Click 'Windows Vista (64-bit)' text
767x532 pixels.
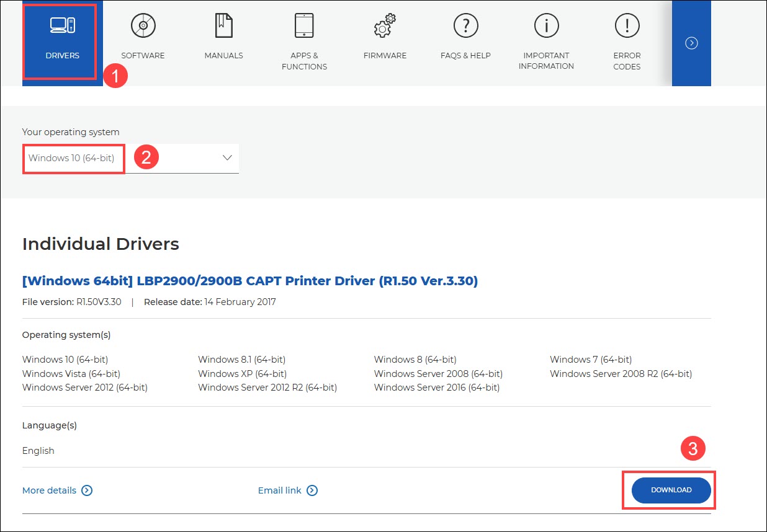(x=71, y=374)
